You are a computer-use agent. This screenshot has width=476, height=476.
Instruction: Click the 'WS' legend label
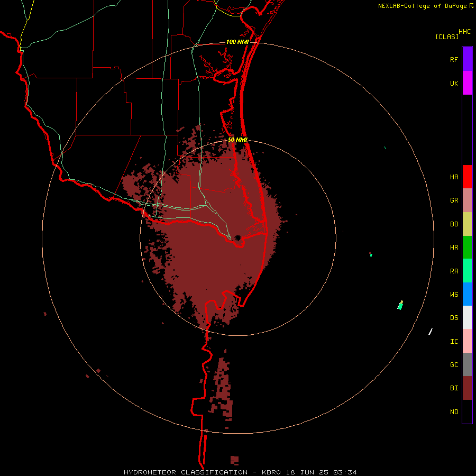click(454, 294)
